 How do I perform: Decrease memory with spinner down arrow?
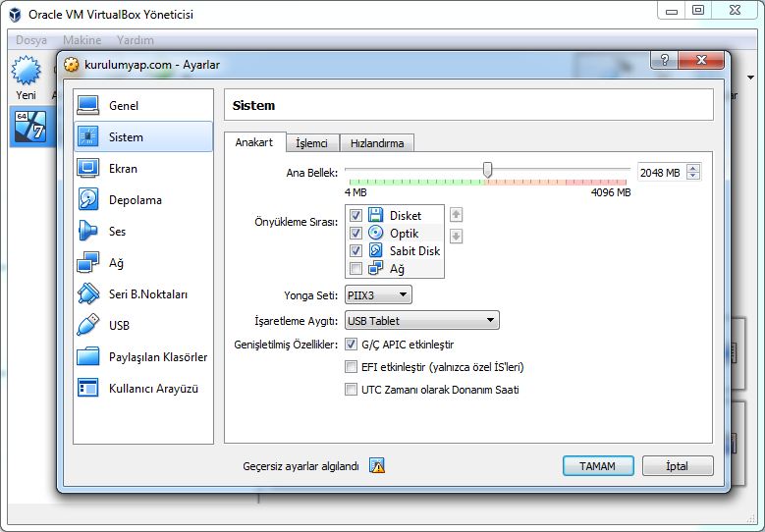pos(693,176)
